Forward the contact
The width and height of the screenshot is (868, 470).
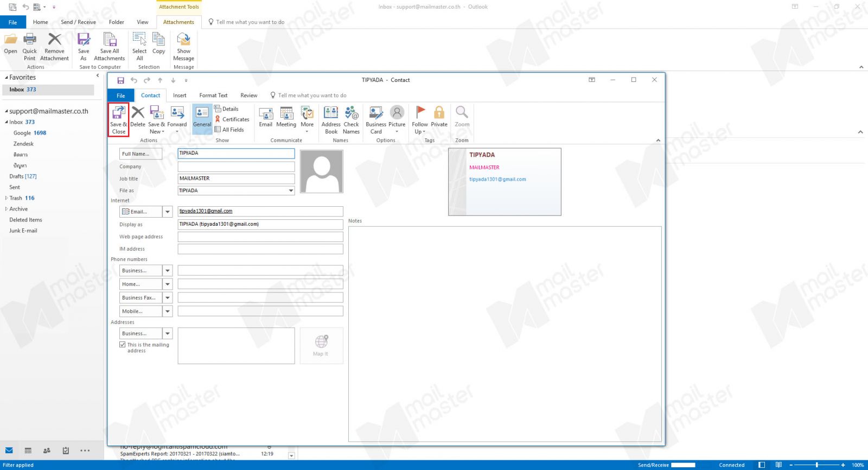coord(177,120)
